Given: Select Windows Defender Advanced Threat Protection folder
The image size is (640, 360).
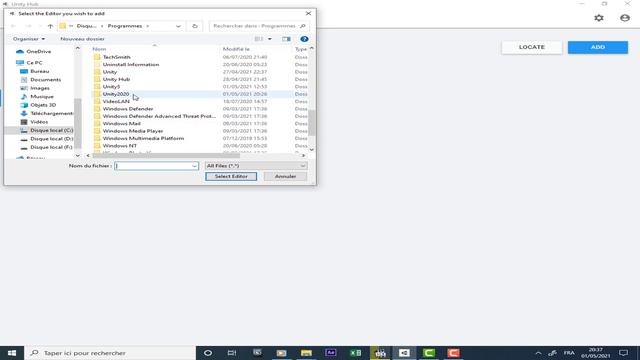Looking at the screenshot, I should point(159,116).
